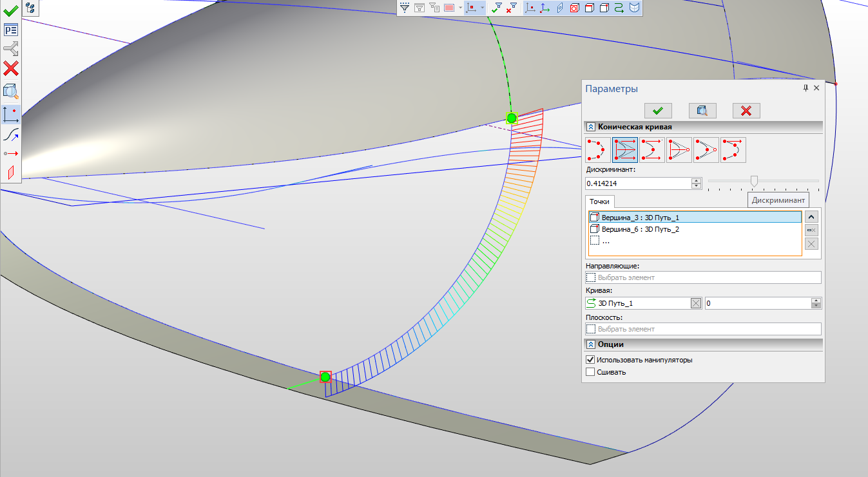Select the curve-with-arrow option in left toolbar
This screenshot has width=868, height=477.
(x=11, y=135)
